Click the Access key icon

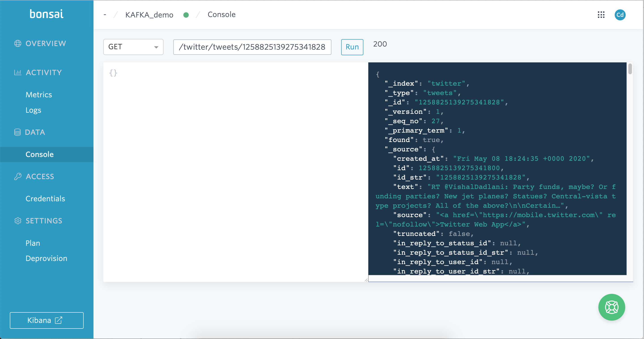(18, 176)
